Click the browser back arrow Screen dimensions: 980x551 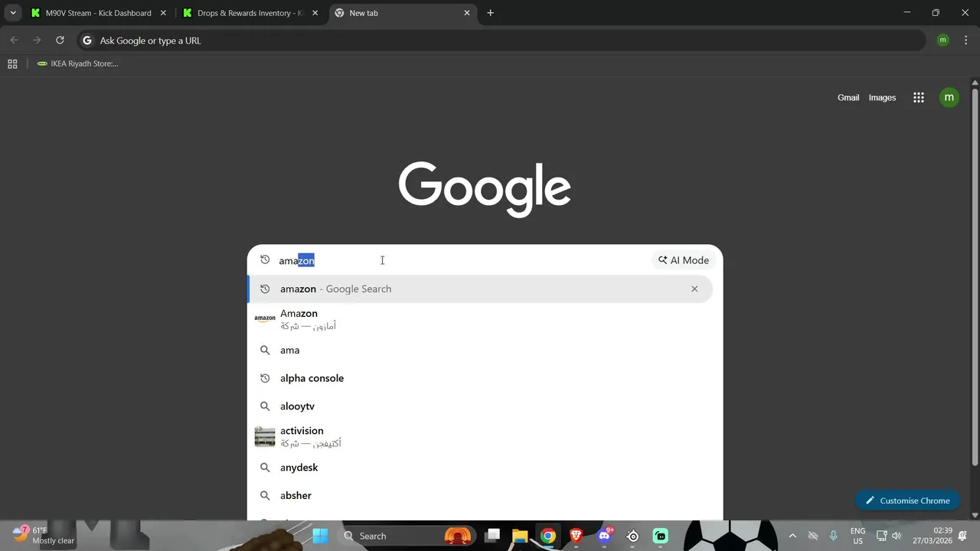(14, 41)
